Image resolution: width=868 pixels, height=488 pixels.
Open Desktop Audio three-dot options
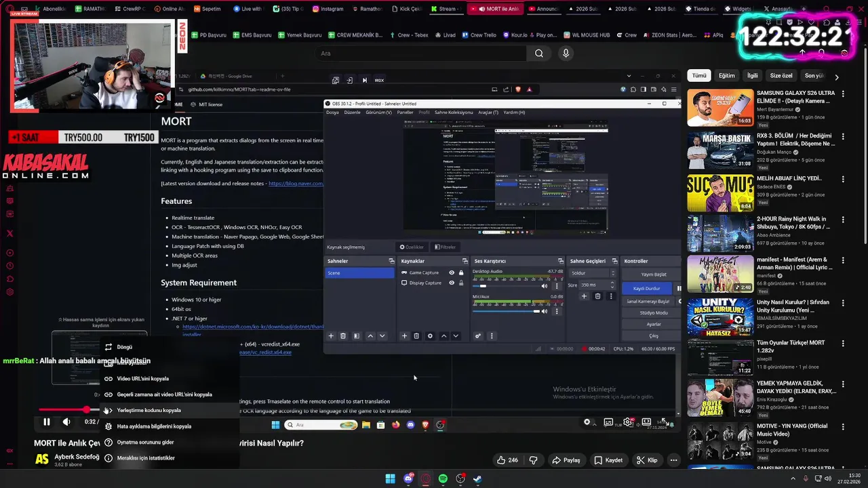tap(557, 286)
